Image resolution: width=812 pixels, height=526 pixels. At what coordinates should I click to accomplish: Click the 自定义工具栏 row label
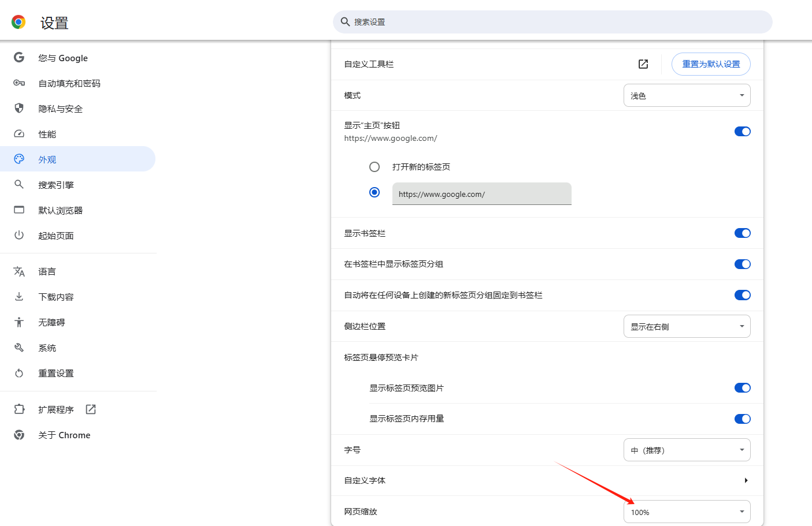369,64
